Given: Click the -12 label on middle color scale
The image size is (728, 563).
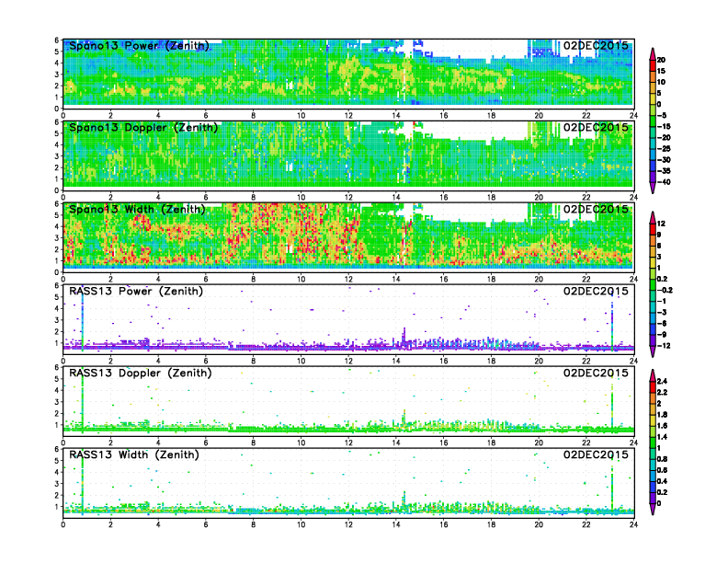Looking at the screenshot, I should (x=664, y=346).
